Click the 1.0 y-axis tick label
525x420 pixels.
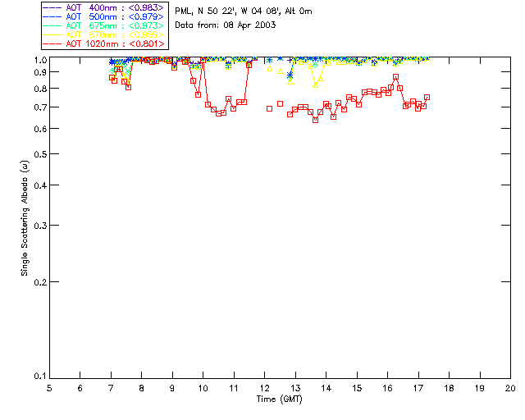(40, 60)
